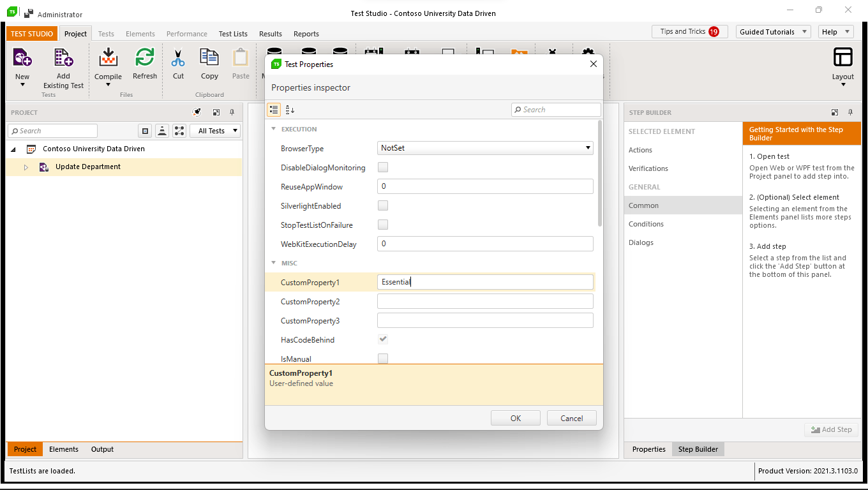This screenshot has height=490, width=868.
Task: Click the save icon in the title bar
Action: pos(28,12)
